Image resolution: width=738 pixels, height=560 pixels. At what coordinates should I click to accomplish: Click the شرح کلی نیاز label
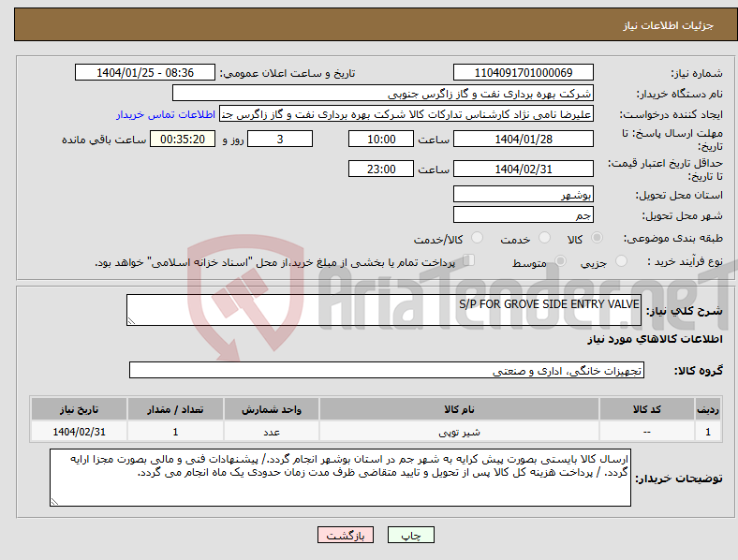[685, 311]
